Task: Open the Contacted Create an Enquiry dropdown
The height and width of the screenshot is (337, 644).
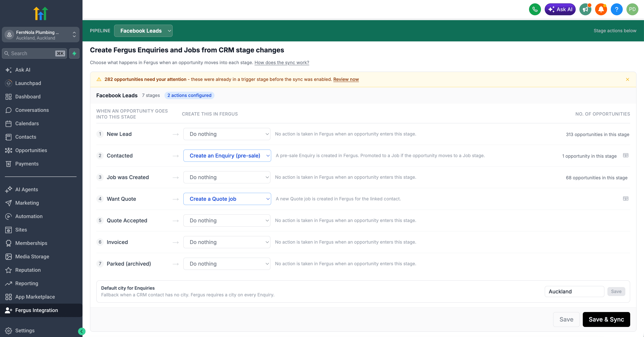Action: (x=227, y=155)
